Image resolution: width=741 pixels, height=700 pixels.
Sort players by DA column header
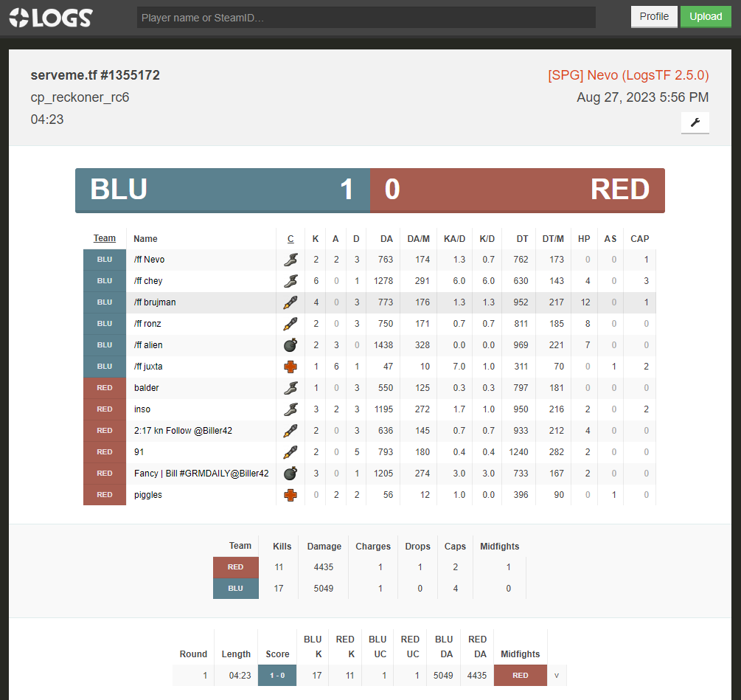pos(386,239)
